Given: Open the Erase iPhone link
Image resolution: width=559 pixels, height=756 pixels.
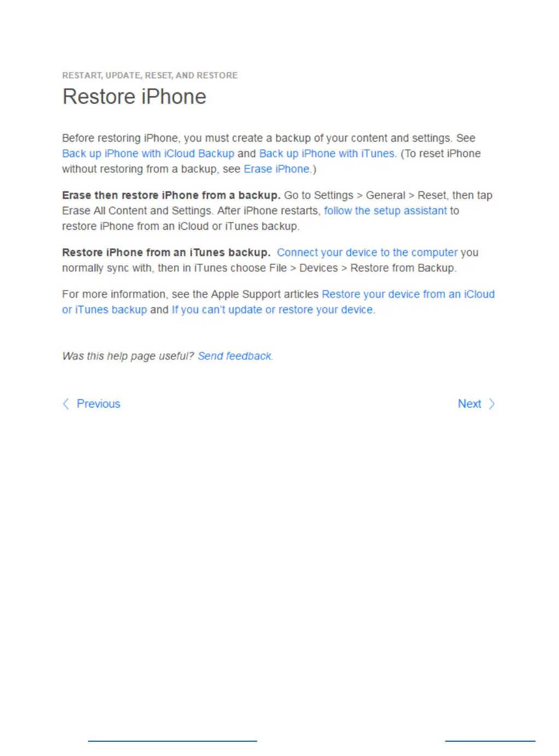Looking at the screenshot, I should tap(277, 169).
